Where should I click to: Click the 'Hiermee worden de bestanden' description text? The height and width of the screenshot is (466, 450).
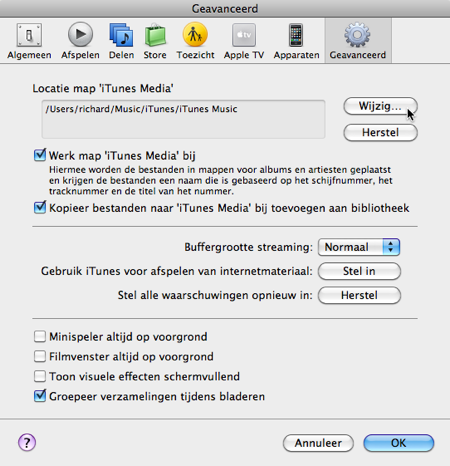[221, 180]
